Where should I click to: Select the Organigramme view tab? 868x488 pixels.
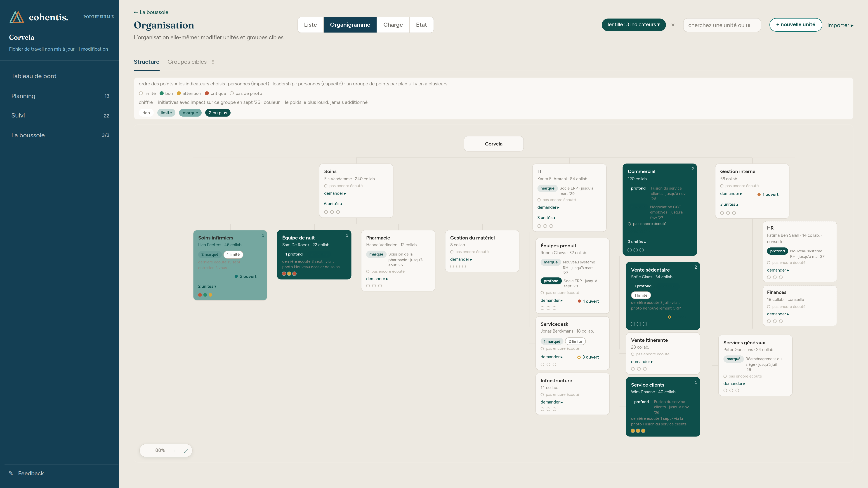(x=350, y=25)
